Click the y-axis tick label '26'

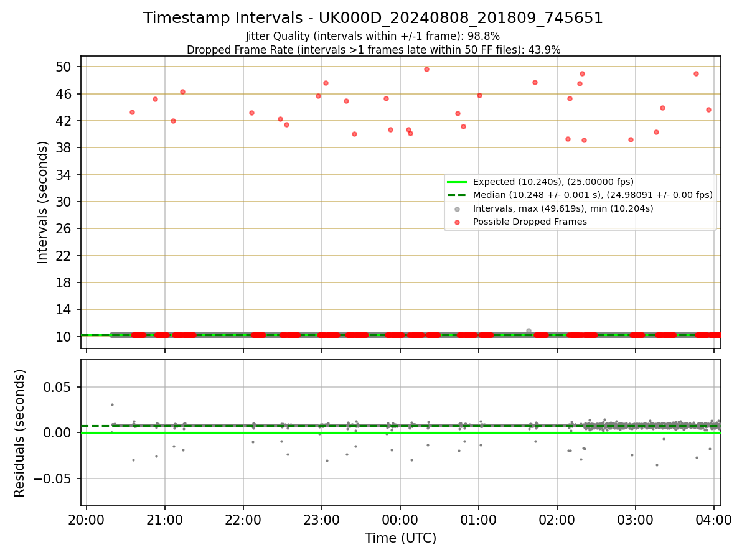click(63, 228)
